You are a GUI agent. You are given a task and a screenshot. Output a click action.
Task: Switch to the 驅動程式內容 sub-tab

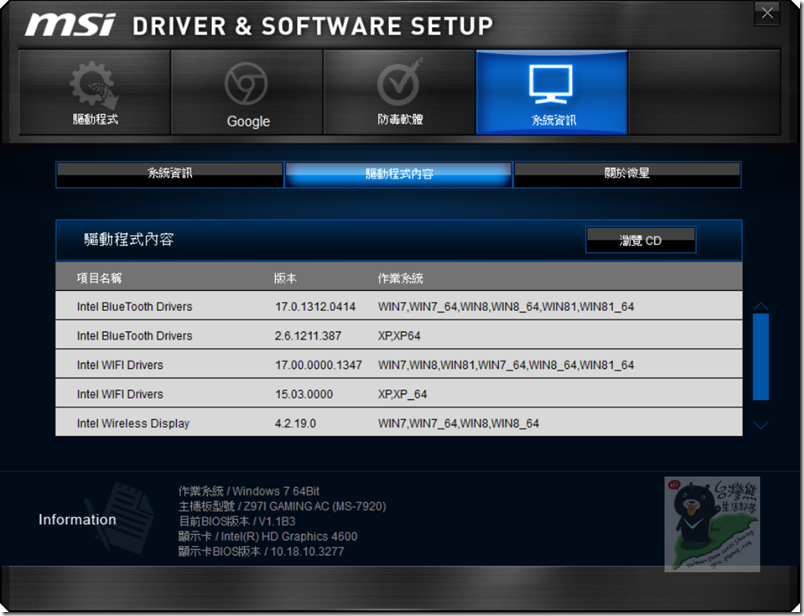(399, 174)
